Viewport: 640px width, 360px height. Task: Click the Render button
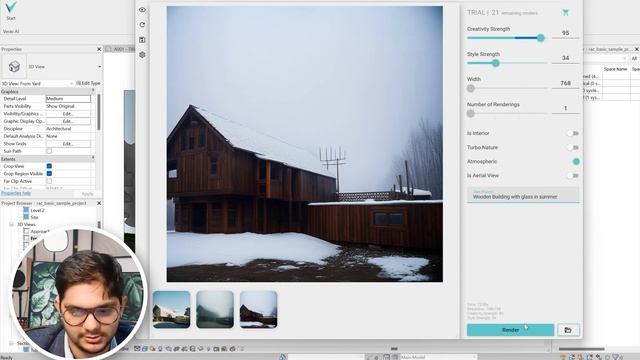[x=510, y=330]
